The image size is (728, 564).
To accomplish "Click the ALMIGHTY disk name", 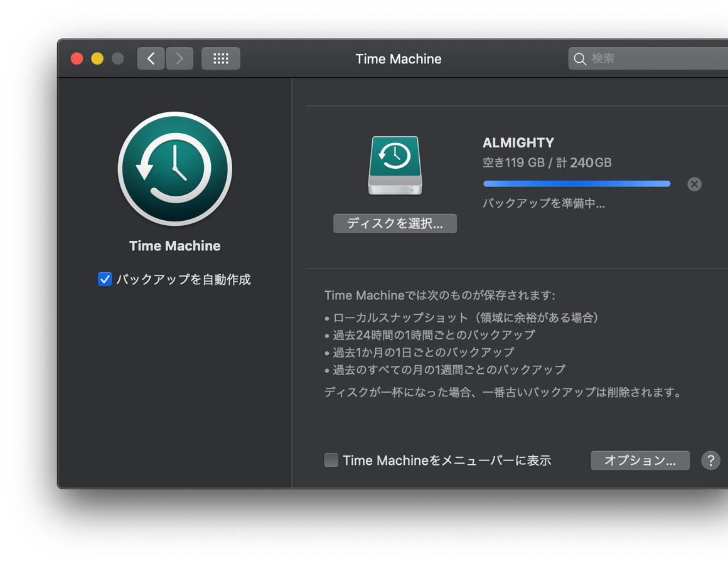I will point(518,142).
